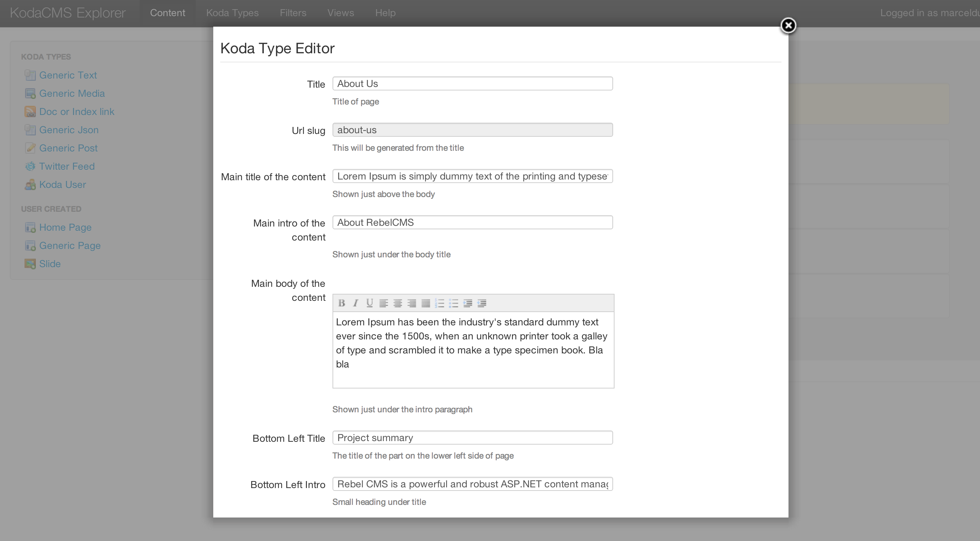
Task: Open Twitter Feed type in sidebar
Action: point(67,166)
